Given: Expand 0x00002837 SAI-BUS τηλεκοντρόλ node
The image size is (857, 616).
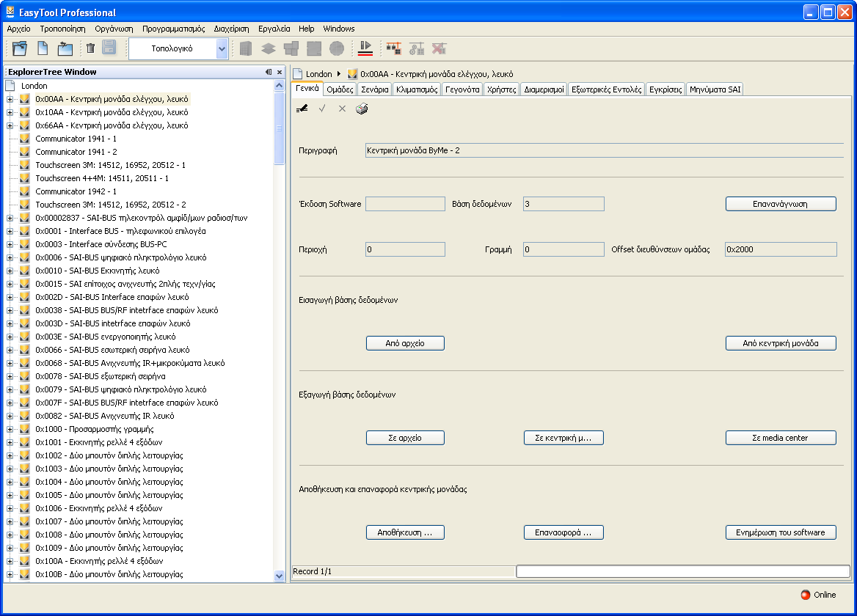Looking at the screenshot, I should (x=10, y=218).
